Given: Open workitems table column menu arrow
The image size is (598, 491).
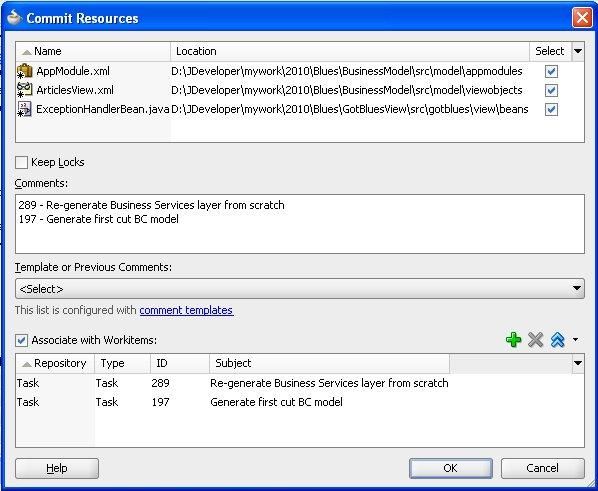Looking at the screenshot, I should pos(578,363).
